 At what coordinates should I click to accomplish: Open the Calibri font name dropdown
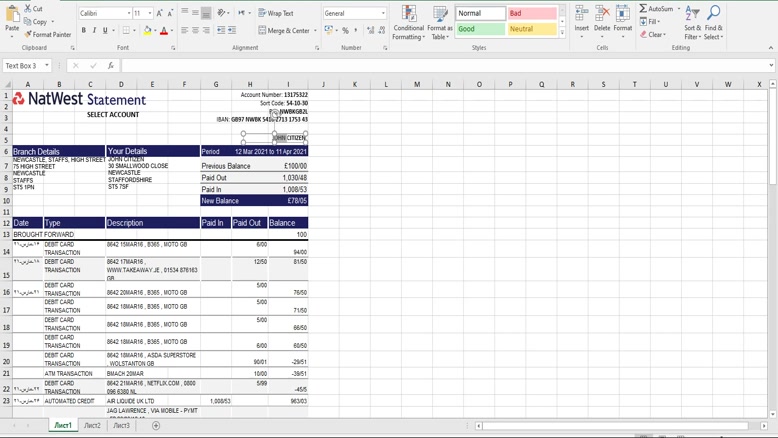[129, 13]
